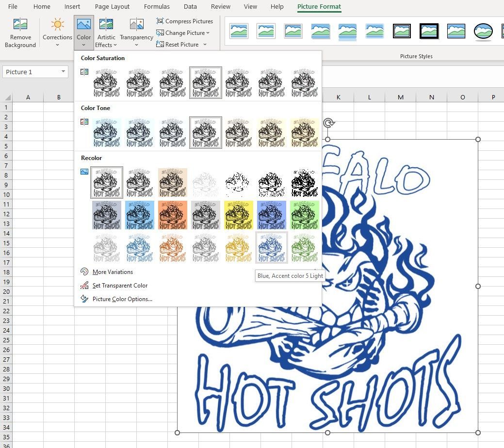Image resolution: width=504 pixels, height=448 pixels.
Task: Click the Select All corner triangle of the sheet
Action: 8,97
